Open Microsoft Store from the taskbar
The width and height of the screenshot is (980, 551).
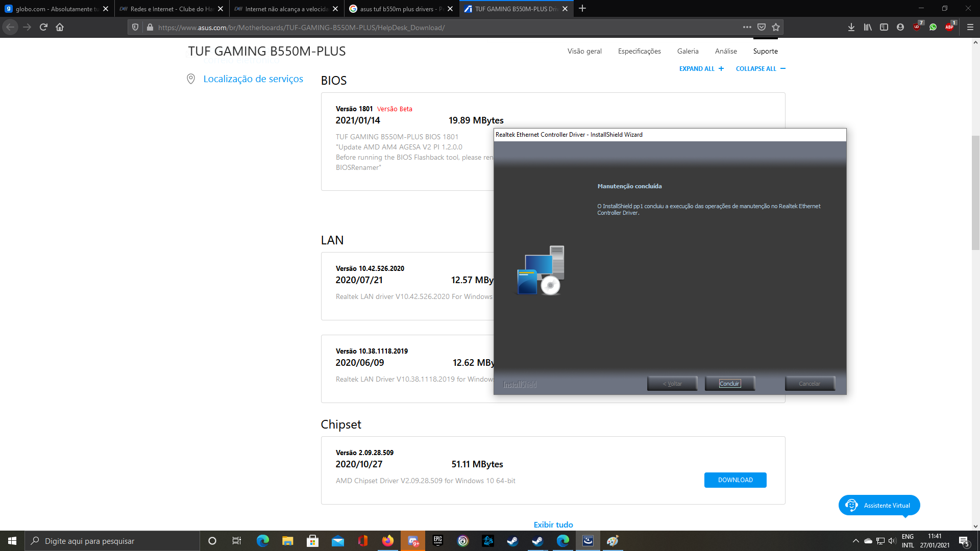coord(312,541)
